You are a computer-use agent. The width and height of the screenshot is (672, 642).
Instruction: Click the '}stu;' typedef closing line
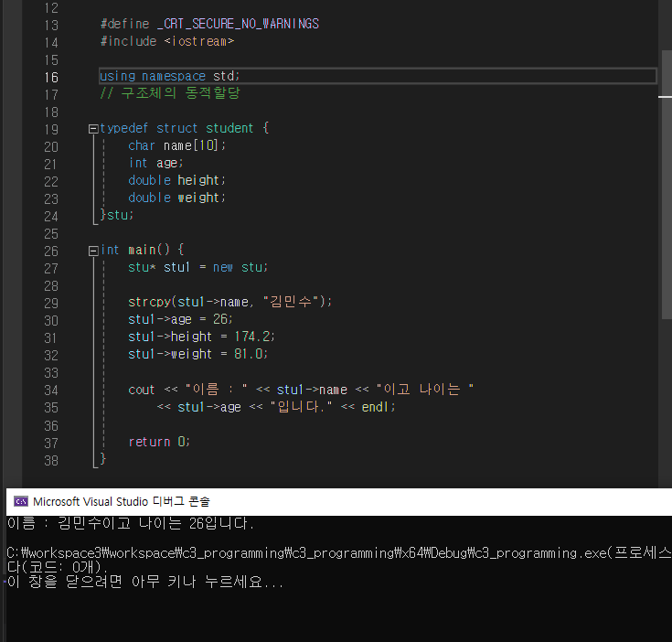pyautogui.click(x=117, y=215)
